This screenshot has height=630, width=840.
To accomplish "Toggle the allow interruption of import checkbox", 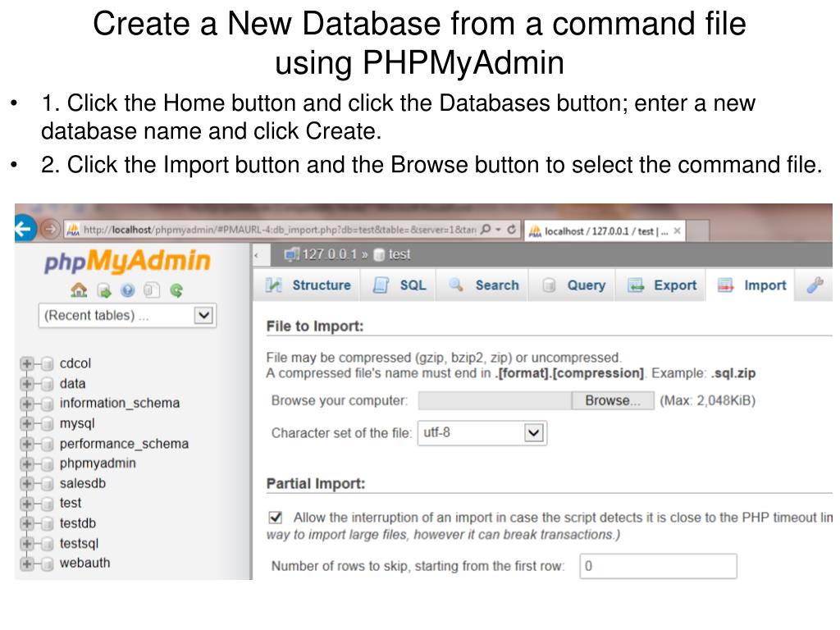I will (276, 518).
